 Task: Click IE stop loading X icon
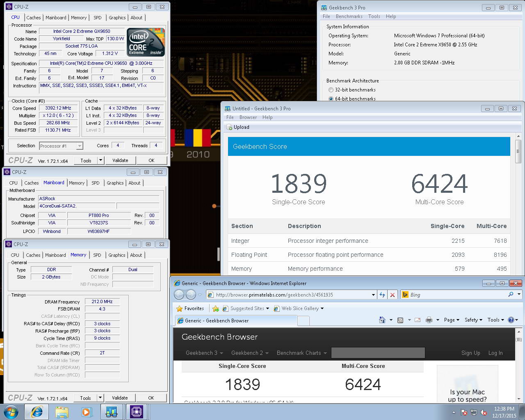[x=393, y=294]
